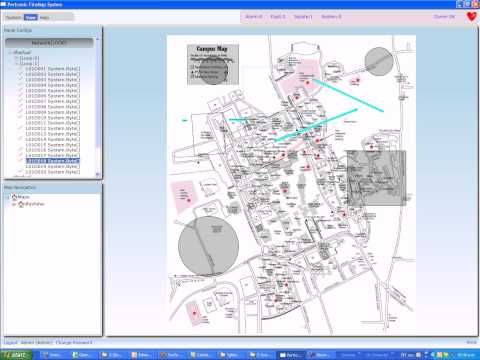This screenshot has width=480, height=360.
Task: Click the gray circle at the map's top right
Action: pos(379,61)
